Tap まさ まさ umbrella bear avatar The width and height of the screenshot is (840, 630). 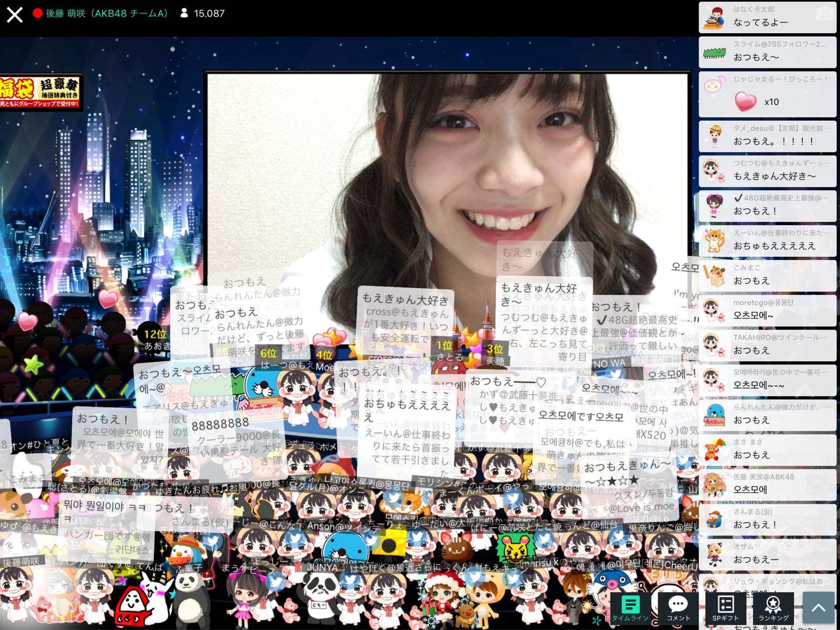714,450
